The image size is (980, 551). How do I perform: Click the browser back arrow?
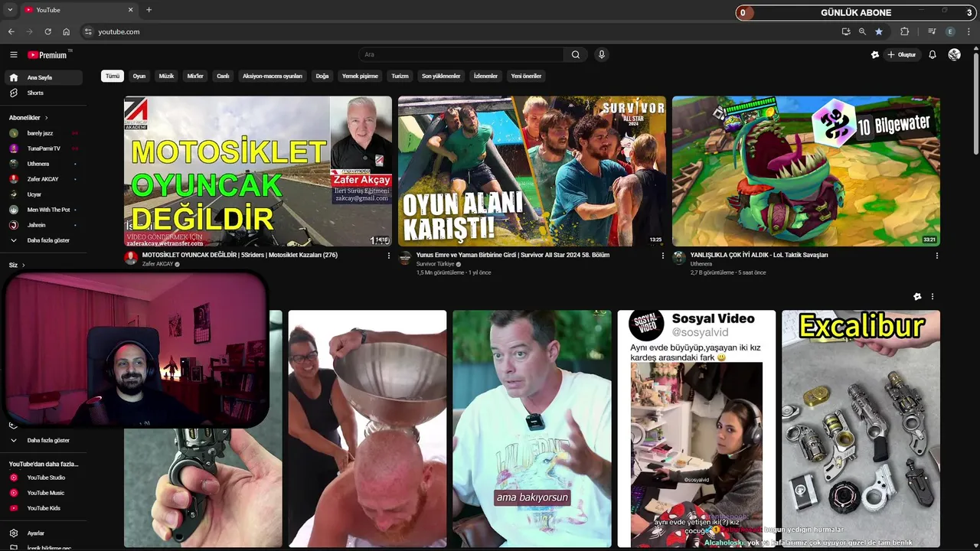click(11, 31)
